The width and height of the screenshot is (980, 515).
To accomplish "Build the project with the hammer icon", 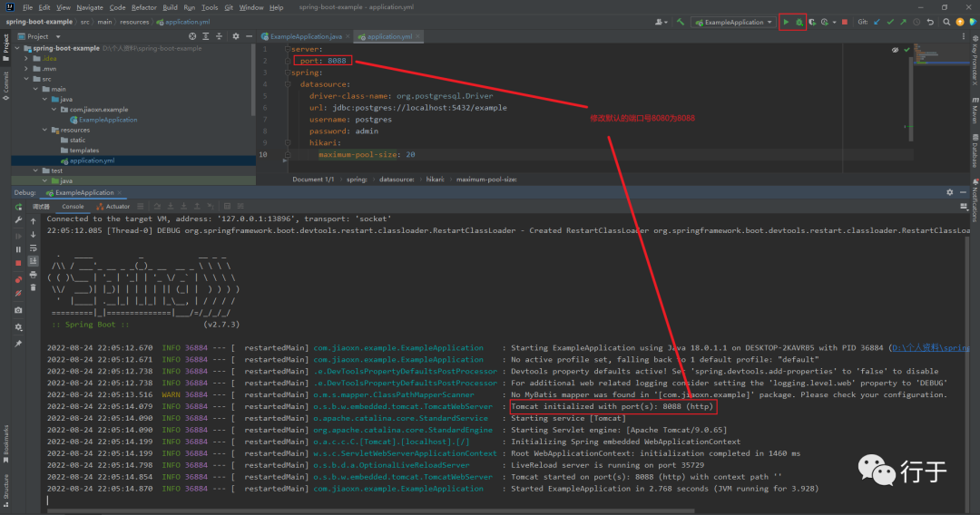I will pyautogui.click(x=680, y=22).
